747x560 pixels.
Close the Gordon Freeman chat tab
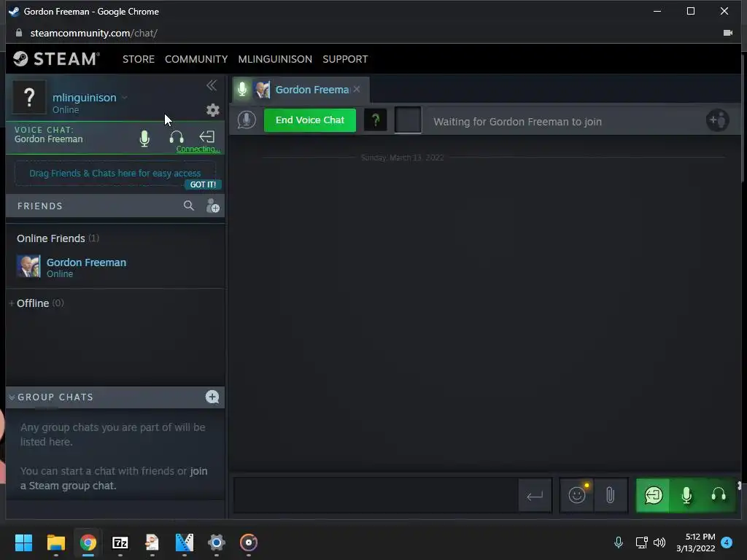coord(357,89)
